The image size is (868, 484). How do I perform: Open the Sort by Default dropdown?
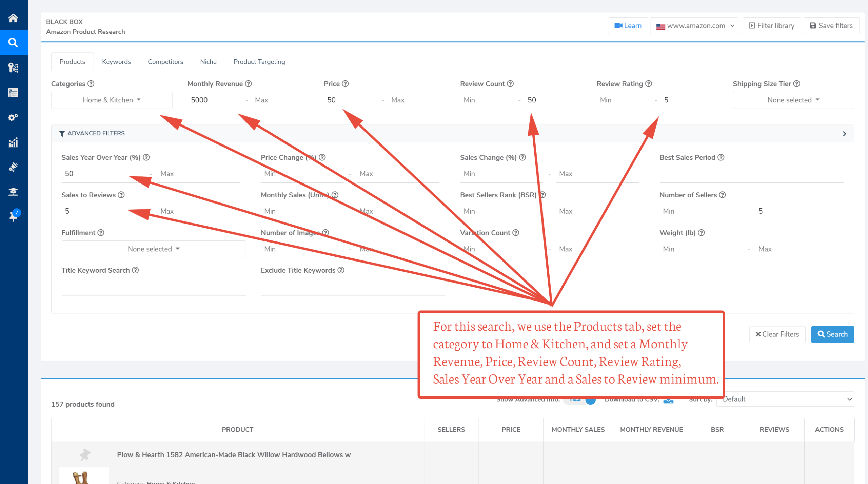[785, 399]
